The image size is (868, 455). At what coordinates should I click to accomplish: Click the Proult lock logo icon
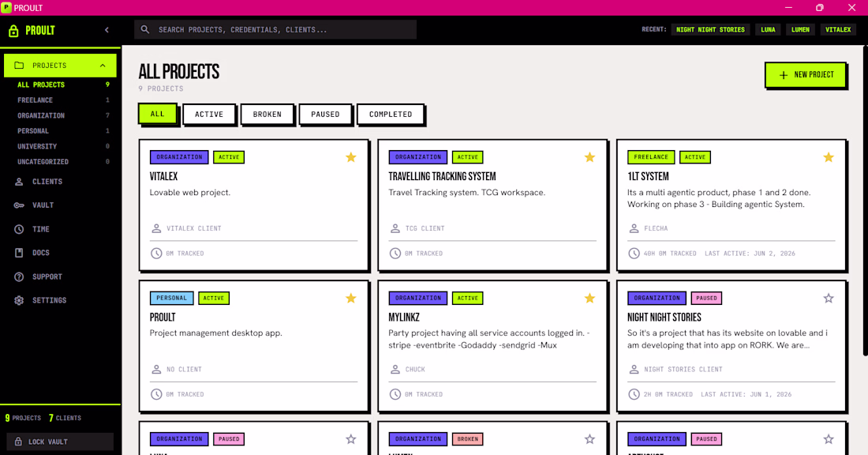[13, 31]
